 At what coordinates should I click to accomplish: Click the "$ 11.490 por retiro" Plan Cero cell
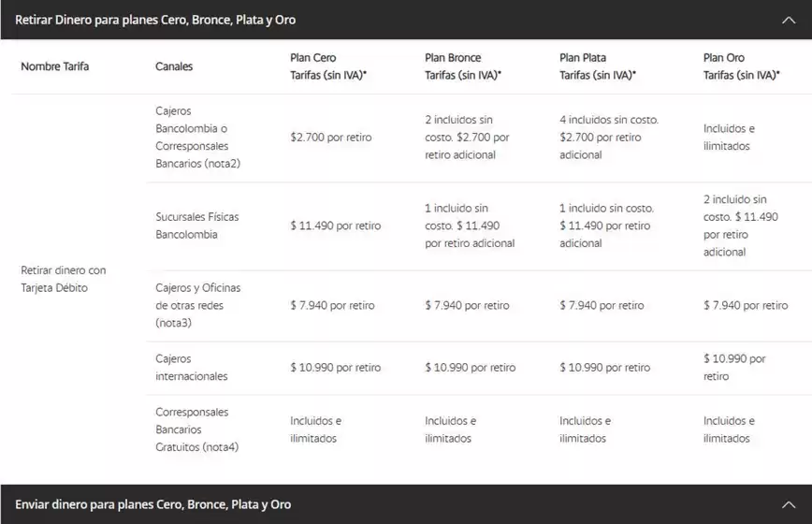coord(335,226)
